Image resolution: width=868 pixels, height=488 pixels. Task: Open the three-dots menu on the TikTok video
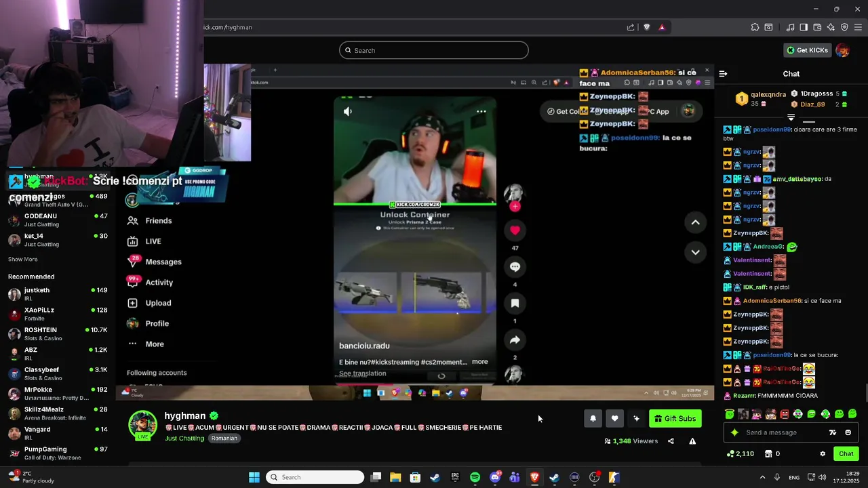click(x=481, y=111)
